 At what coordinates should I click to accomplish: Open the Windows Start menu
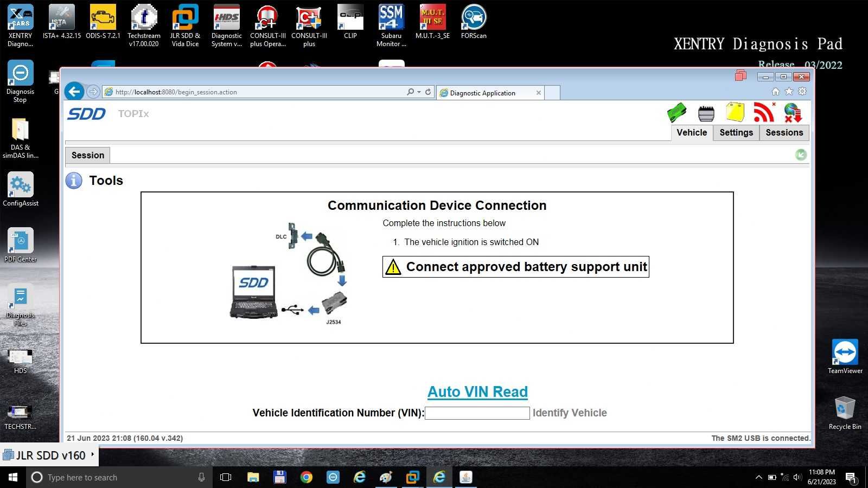coord(13,478)
